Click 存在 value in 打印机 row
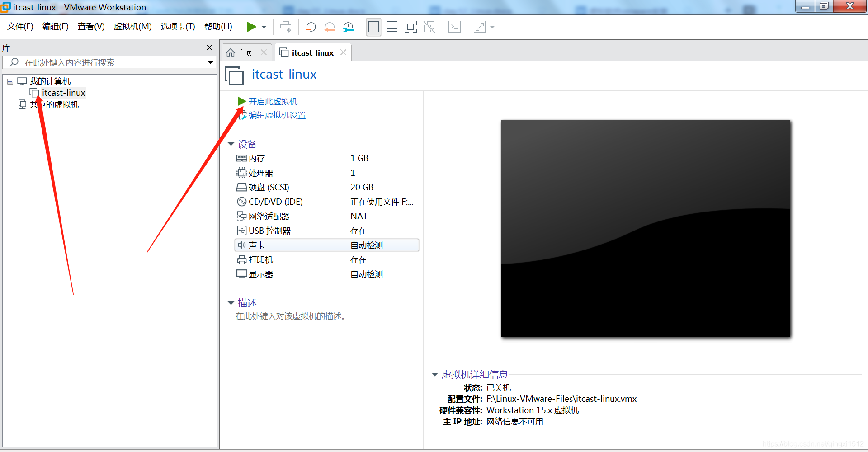The image size is (868, 452). [359, 259]
